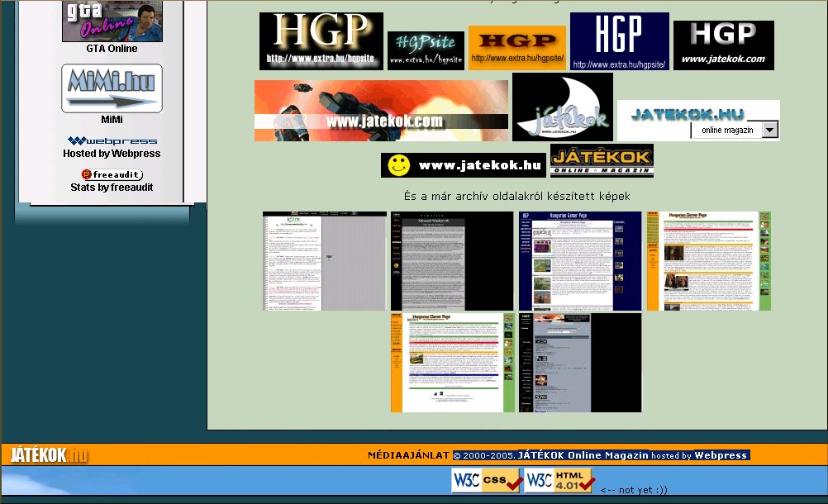Open the GTA Online banner image
This screenshot has height=504, width=828.
point(112,21)
